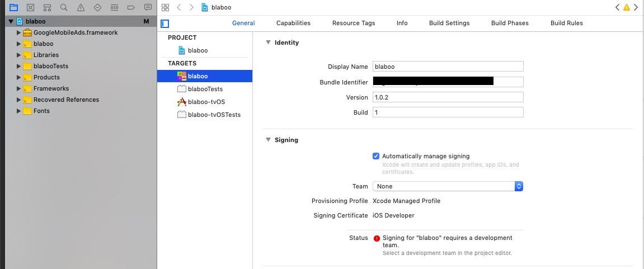
Task: Open the Team dropdown
Action: point(448,186)
